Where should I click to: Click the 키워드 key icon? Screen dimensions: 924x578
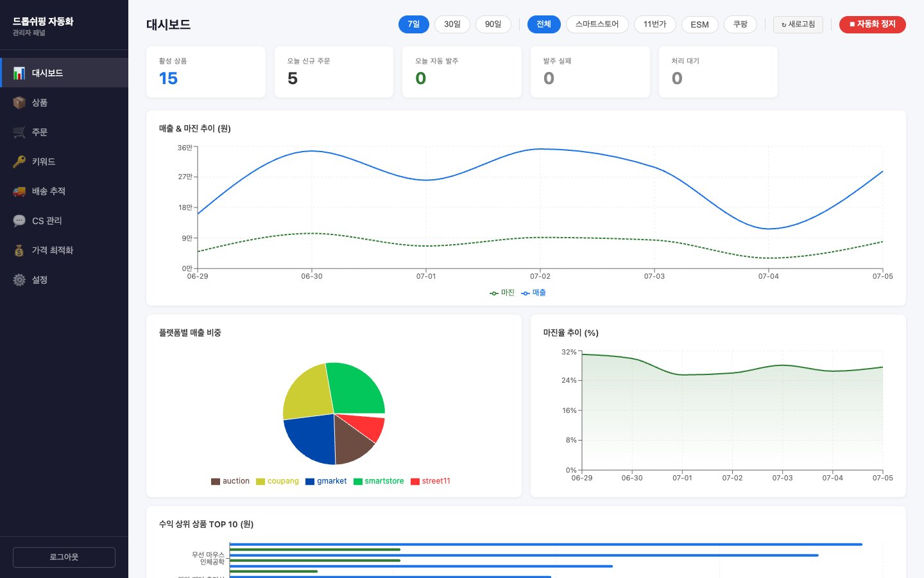[x=19, y=162]
